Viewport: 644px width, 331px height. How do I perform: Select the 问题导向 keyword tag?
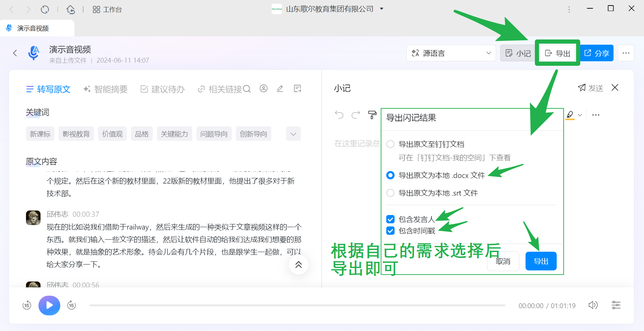point(214,134)
